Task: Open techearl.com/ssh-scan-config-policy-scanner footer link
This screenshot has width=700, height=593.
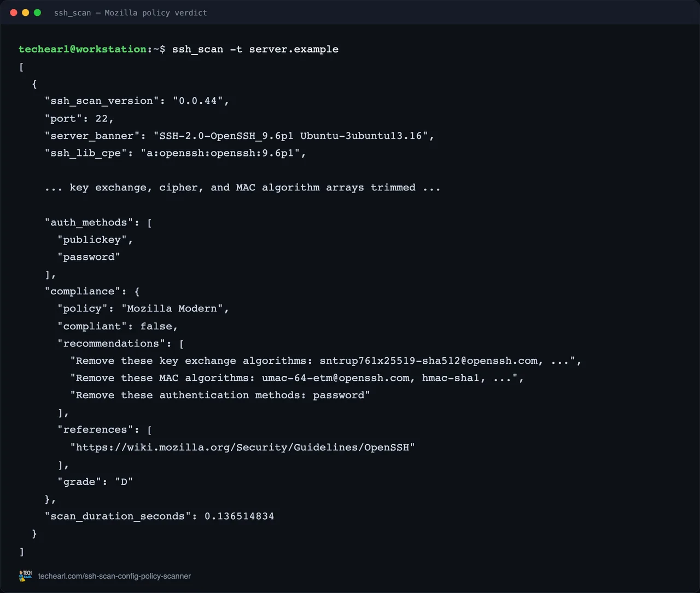Action: (114, 576)
